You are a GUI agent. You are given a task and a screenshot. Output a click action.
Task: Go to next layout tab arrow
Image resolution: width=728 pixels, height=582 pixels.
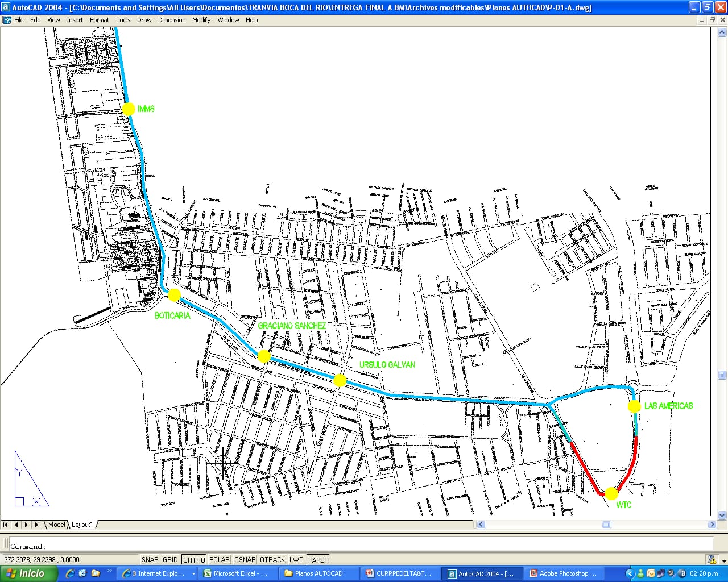click(27, 525)
